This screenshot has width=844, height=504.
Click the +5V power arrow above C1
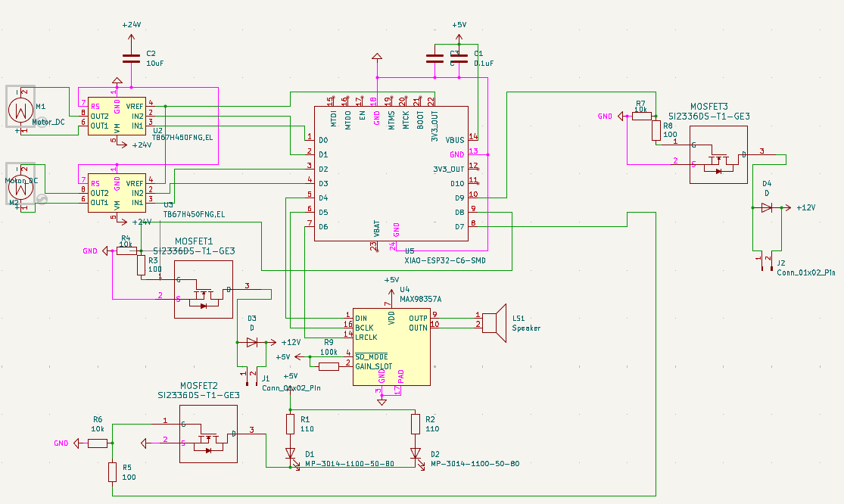click(459, 38)
